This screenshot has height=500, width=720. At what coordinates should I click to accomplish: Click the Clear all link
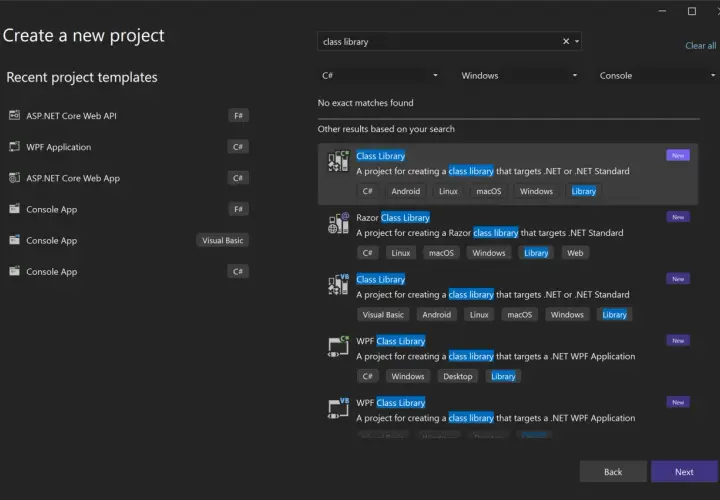point(700,45)
